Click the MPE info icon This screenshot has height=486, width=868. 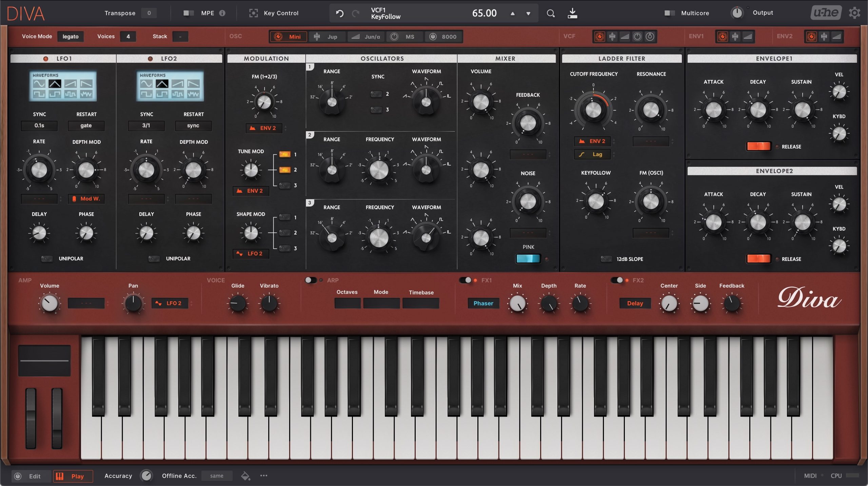pos(222,13)
